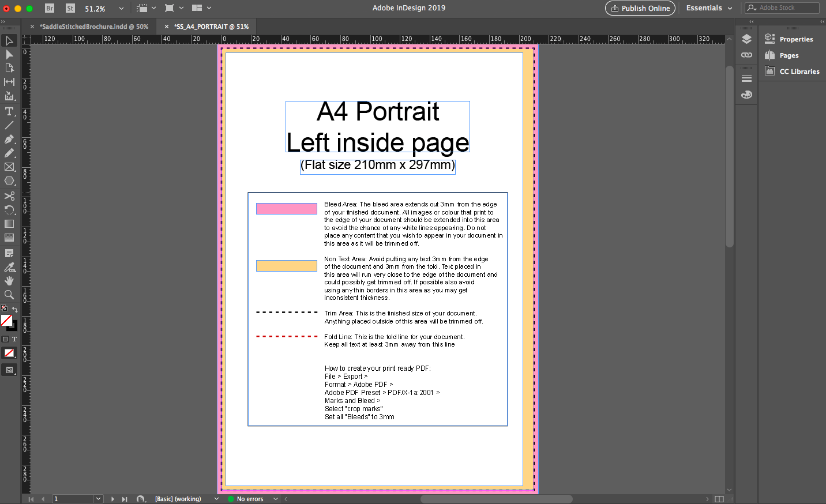Select the Page tool
This screenshot has width=826, height=504.
pyautogui.click(x=9, y=68)
